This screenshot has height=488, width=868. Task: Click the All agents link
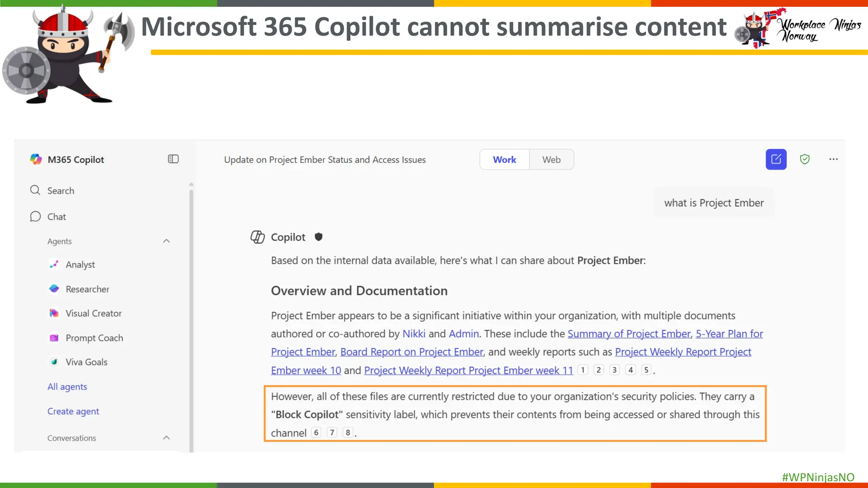tap(67, 387)
